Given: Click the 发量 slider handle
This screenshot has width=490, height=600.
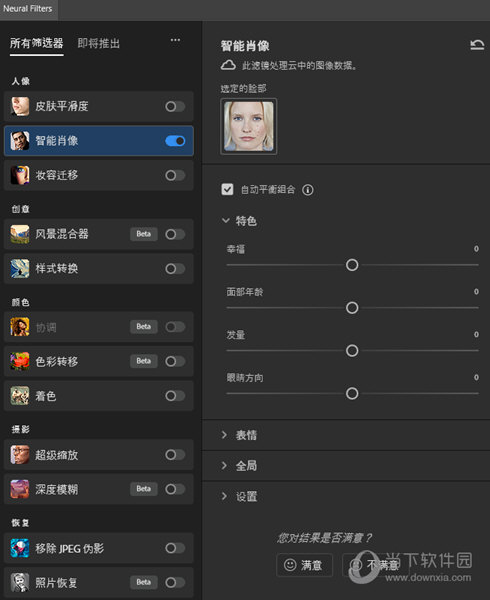Looking at the screenshot, I should pyautogui.click(x=352, y=351).
